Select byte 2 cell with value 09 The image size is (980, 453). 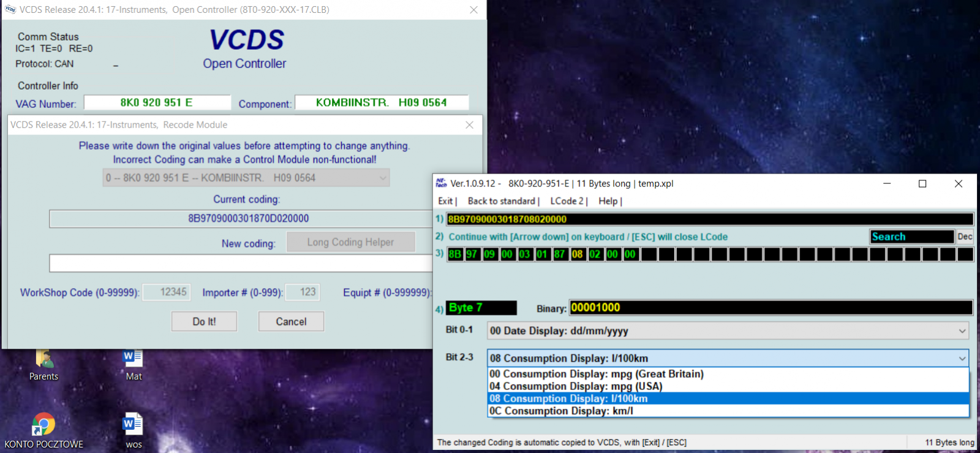[x=489, y=254]
